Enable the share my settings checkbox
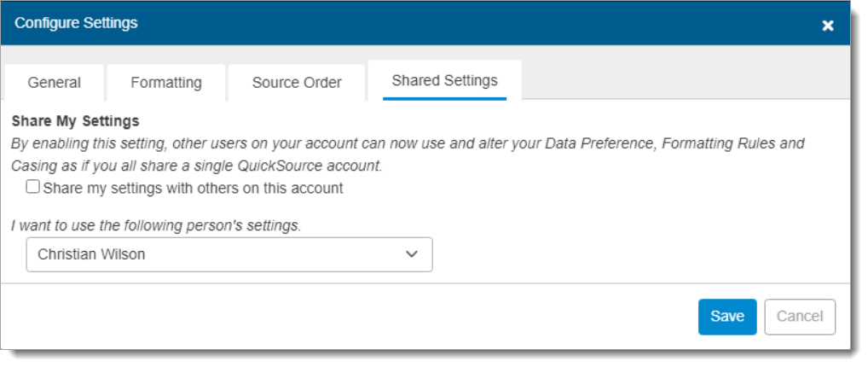The width and height of the screenshot is (868, 367). [32, 187]
